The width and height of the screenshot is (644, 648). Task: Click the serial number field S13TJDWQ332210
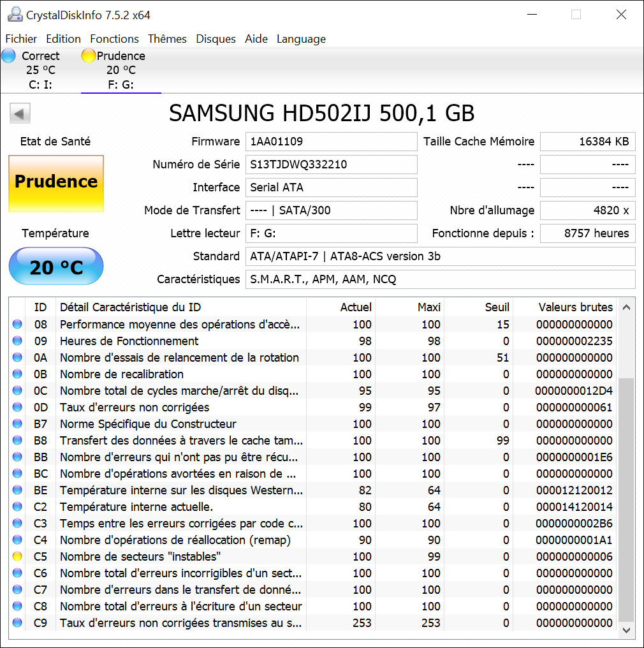click(332, 165)
